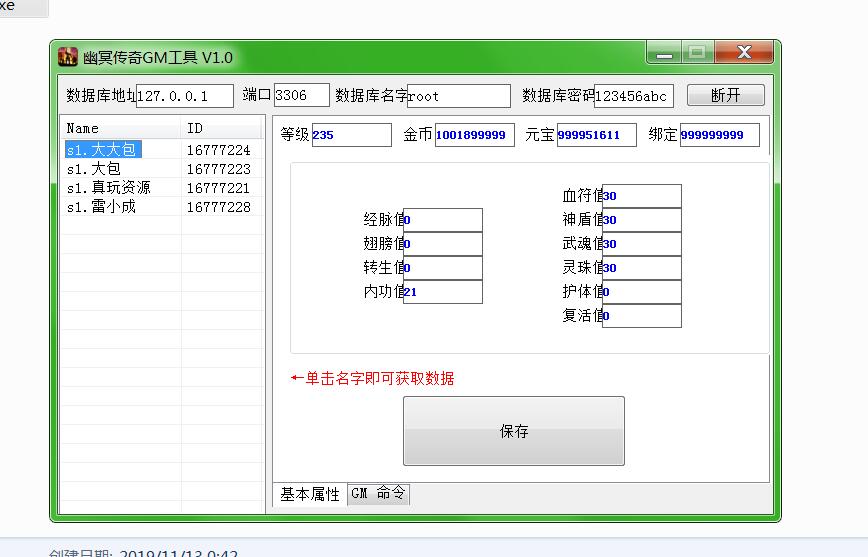868x557 pixels.
Task: Click the GM tool app icon in title bar
Action: click(67, 58)
